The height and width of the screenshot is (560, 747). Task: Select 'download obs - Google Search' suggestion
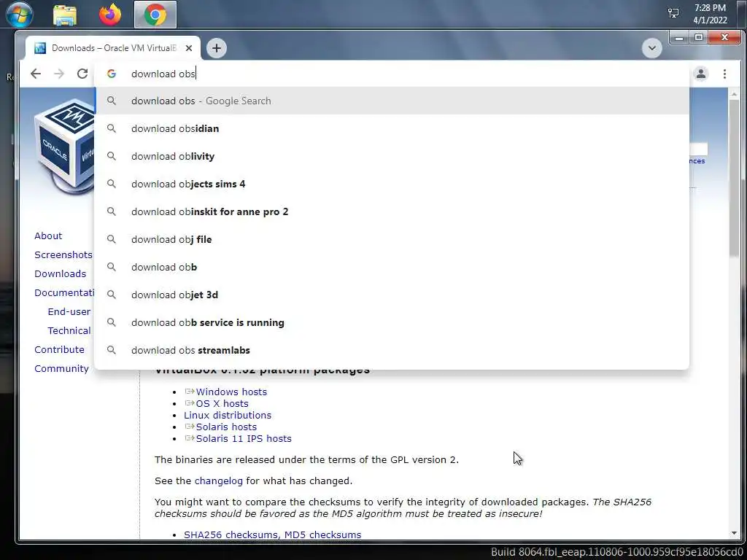(392, 101)
